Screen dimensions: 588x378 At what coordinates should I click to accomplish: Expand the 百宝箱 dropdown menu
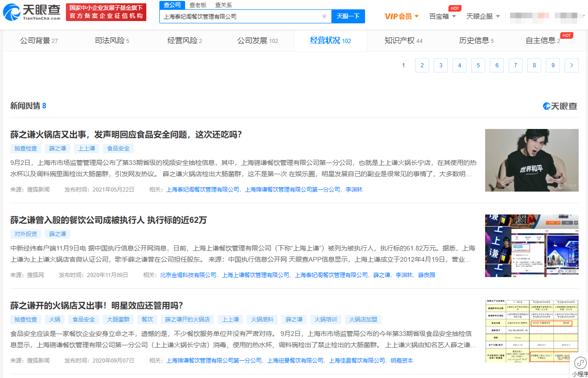(x=443, y=16)
